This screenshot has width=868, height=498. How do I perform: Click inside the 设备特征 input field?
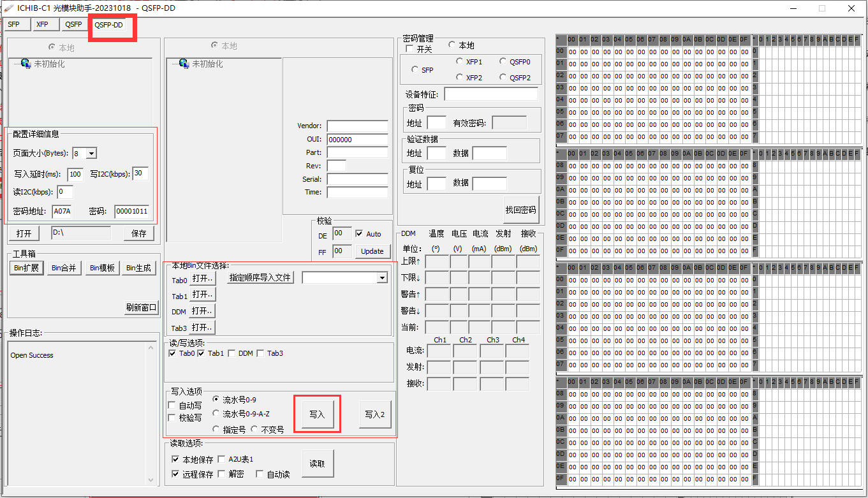tap(491, 93)
